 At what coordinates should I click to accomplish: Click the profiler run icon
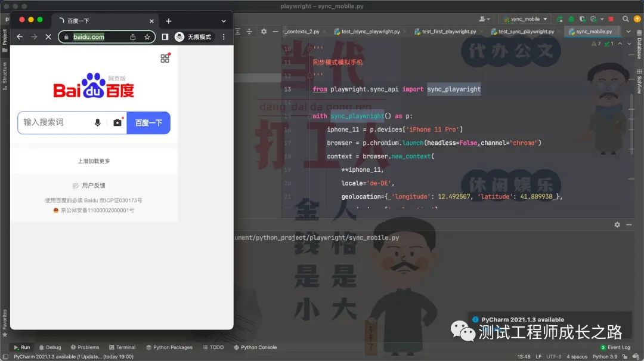click(593, 19)
